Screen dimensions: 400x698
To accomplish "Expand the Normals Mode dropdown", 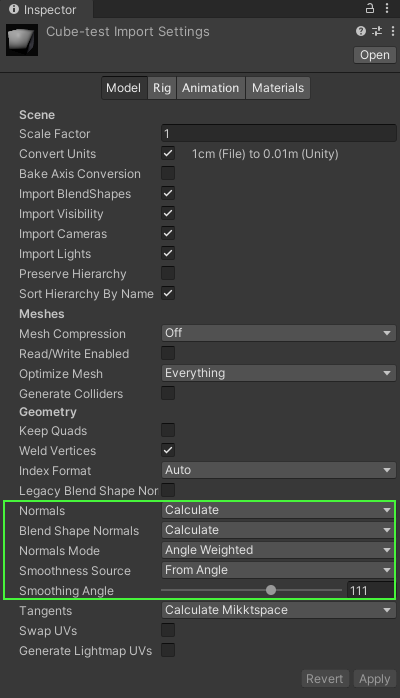I will (x=279, y=550).
